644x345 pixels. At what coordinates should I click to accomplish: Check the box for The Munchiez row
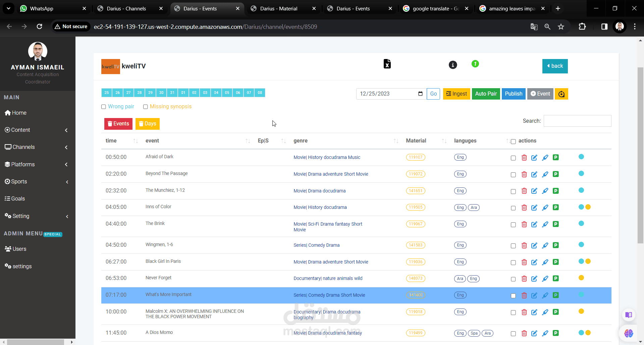click(x=513, y=191)
